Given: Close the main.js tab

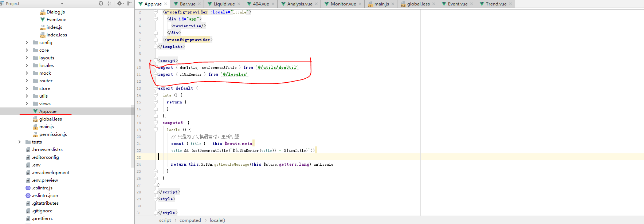Looking at the screenshot, I should pyautogui.click(x=393, y=4).
